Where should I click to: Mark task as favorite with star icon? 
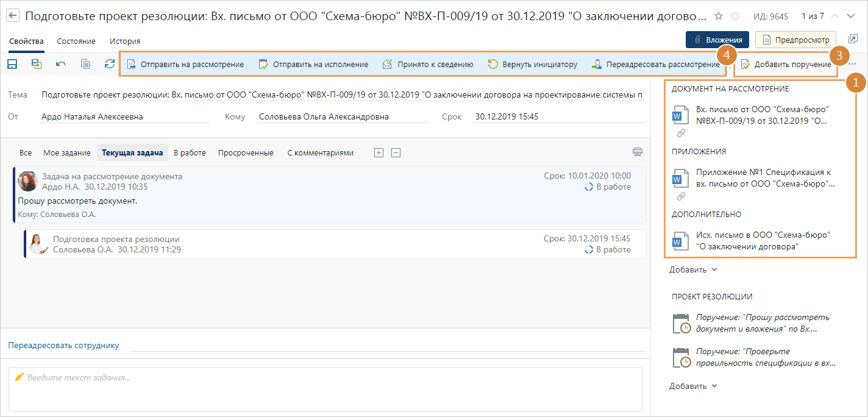pyautogui.click(x=719, y=16)
